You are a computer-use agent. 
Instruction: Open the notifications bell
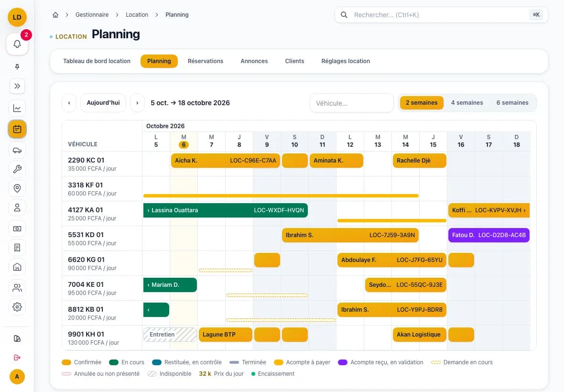pyautogui.click(x=17, y=44)
